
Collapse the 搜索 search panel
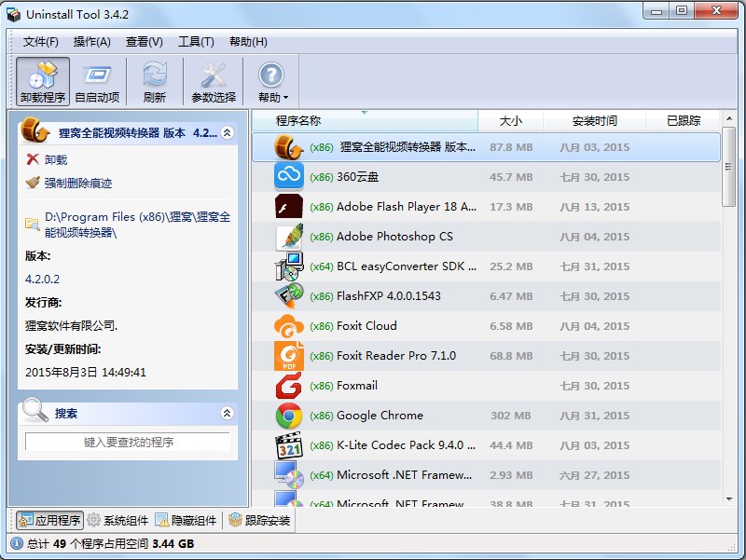click(228, 413)
